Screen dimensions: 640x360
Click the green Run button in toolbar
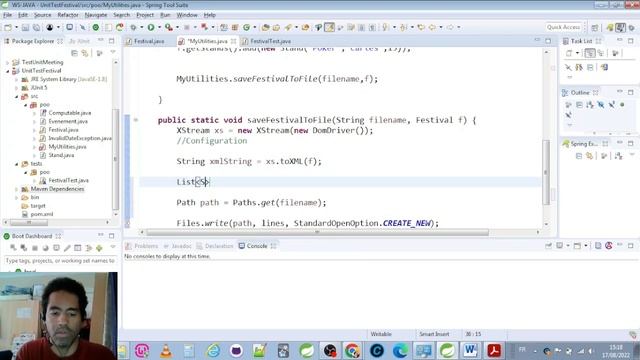151,27
